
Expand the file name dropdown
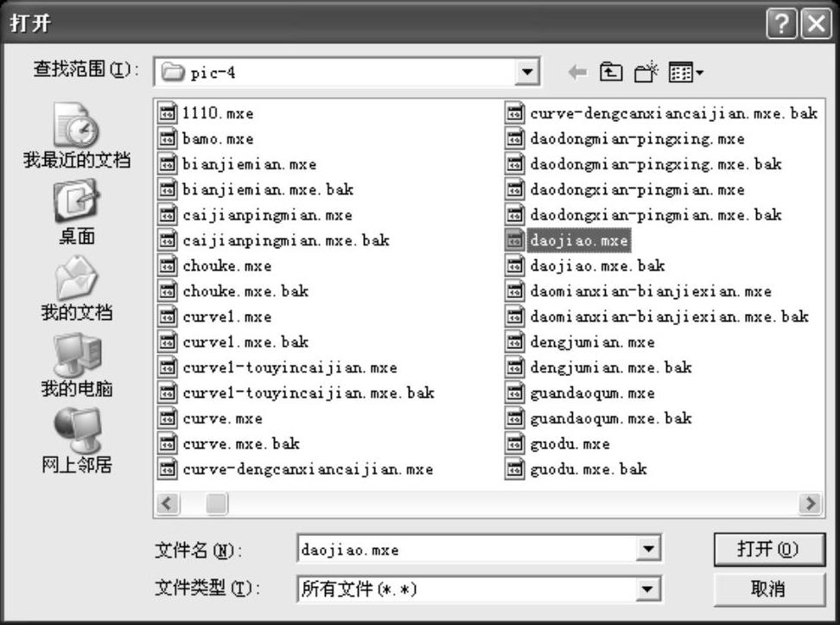pos(647,549)
